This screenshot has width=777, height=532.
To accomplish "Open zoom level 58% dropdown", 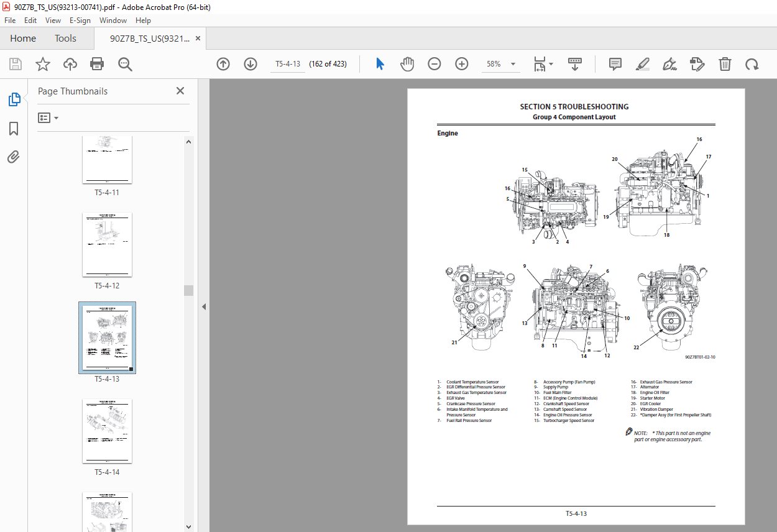I will pos(501,64).
